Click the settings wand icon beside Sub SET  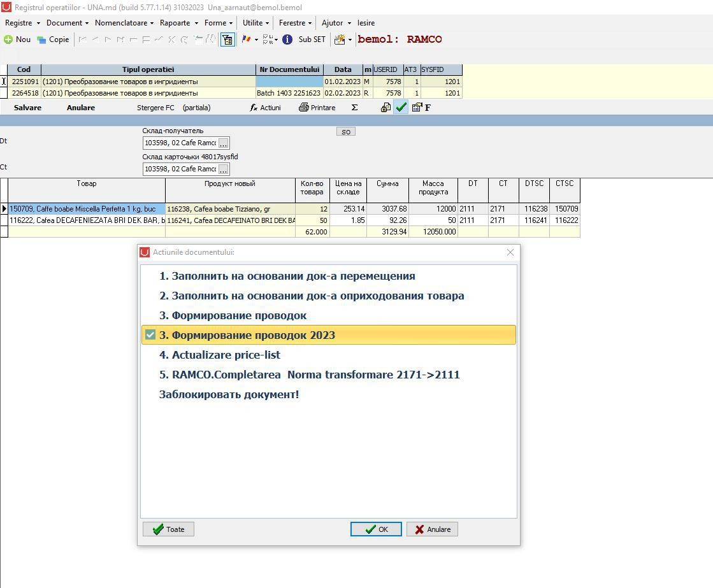(340, 39)
